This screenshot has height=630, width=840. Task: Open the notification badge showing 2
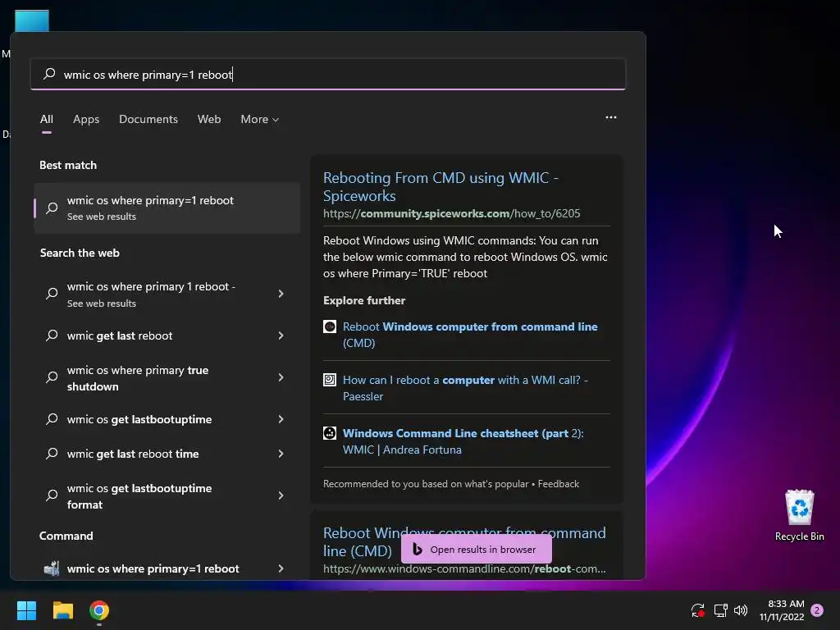tap(817, 610)
